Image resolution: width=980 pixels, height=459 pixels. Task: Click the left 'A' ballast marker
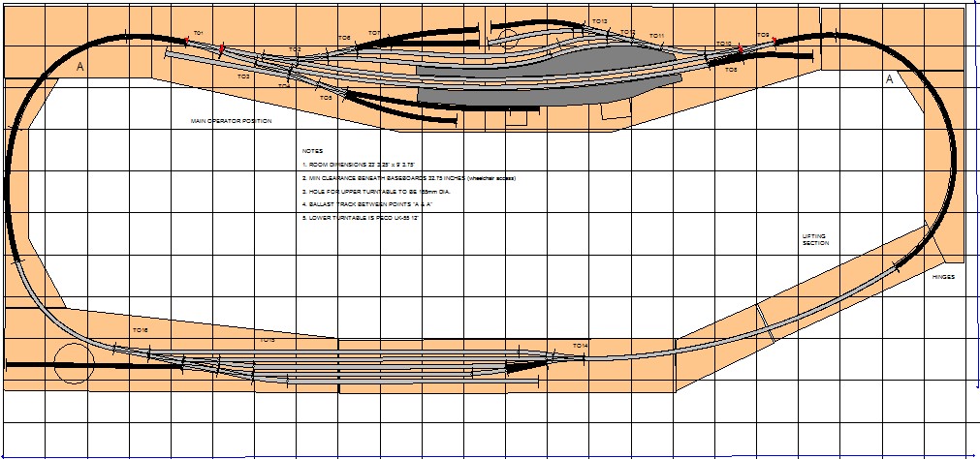tap(79, 67)
